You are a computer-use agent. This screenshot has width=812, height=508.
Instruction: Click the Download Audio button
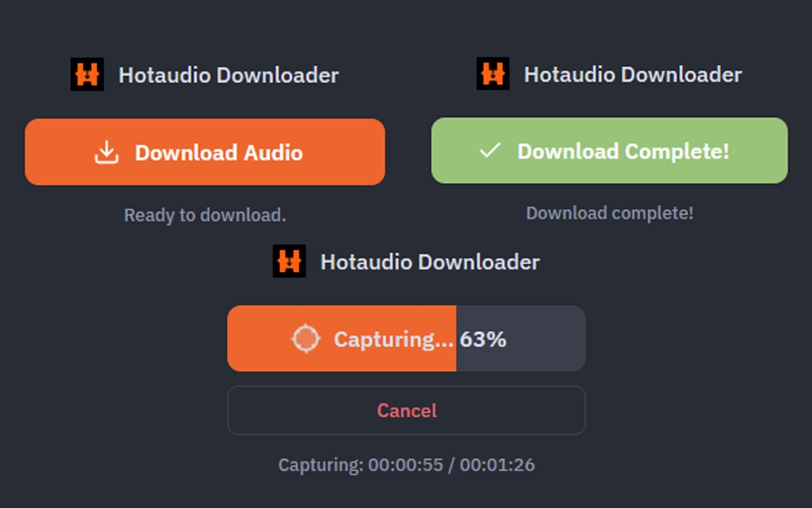pyautogui.click(x=204, y=152)
